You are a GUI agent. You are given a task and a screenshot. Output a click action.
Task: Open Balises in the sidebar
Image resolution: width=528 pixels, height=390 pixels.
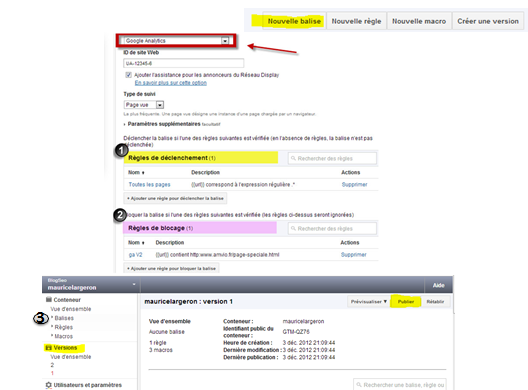[64, 318]
